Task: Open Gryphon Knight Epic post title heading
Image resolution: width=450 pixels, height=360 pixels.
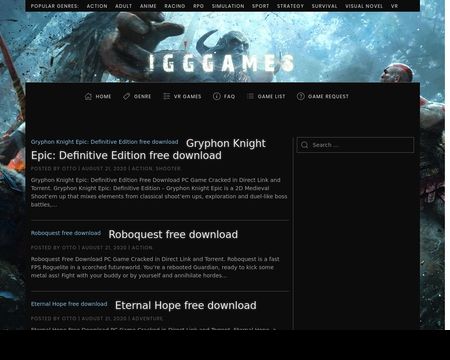Action: coord(148,149)
